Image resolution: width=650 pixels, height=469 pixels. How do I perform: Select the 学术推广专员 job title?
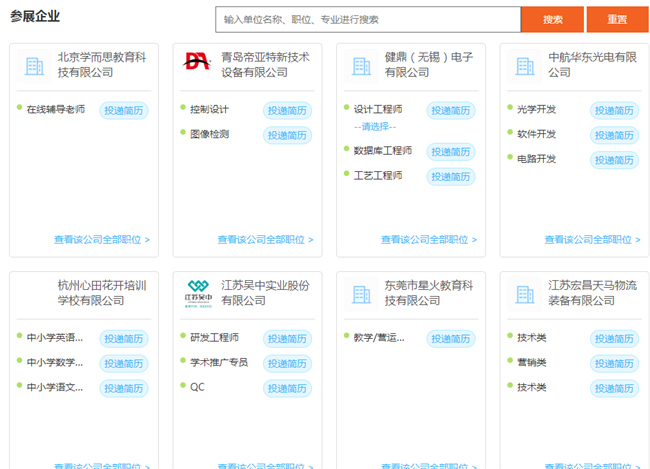click(x=219, y=363)
